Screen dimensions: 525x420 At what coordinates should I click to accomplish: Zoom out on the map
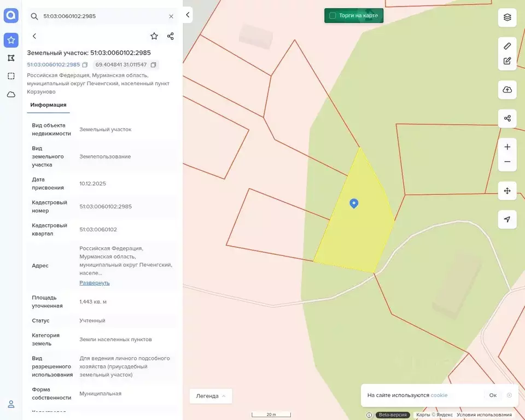pyautogui.click(x=507, y=162)
